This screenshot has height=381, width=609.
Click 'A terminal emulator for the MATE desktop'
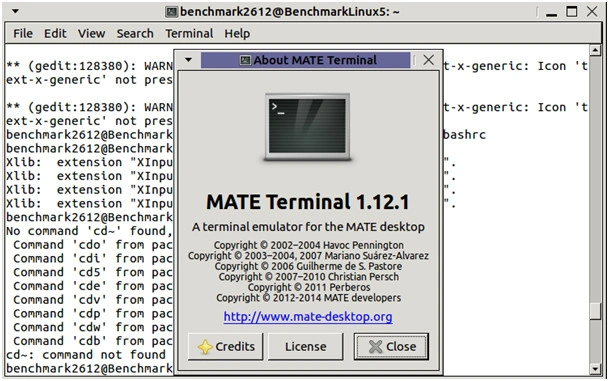click(x=308, y=227)
